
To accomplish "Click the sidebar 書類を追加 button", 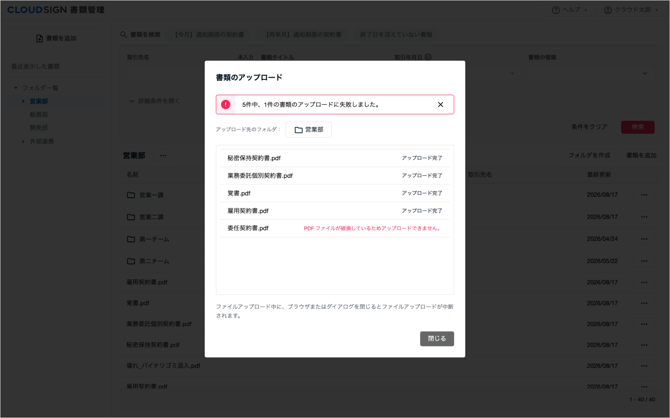I will point(56,38).
